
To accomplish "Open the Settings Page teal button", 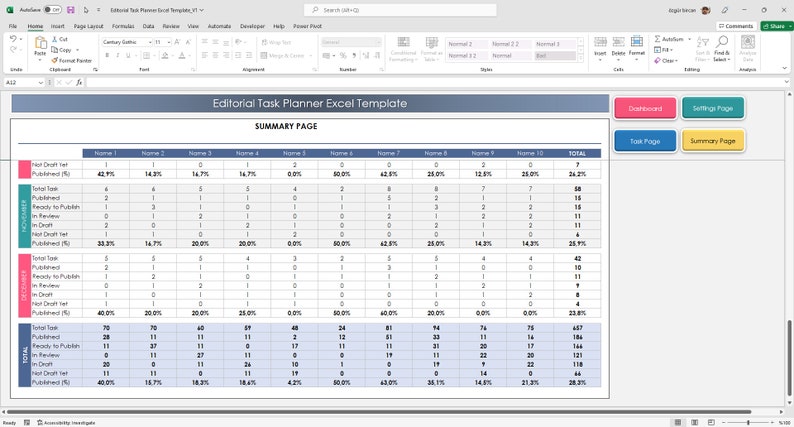I will (x=712, y=108).
